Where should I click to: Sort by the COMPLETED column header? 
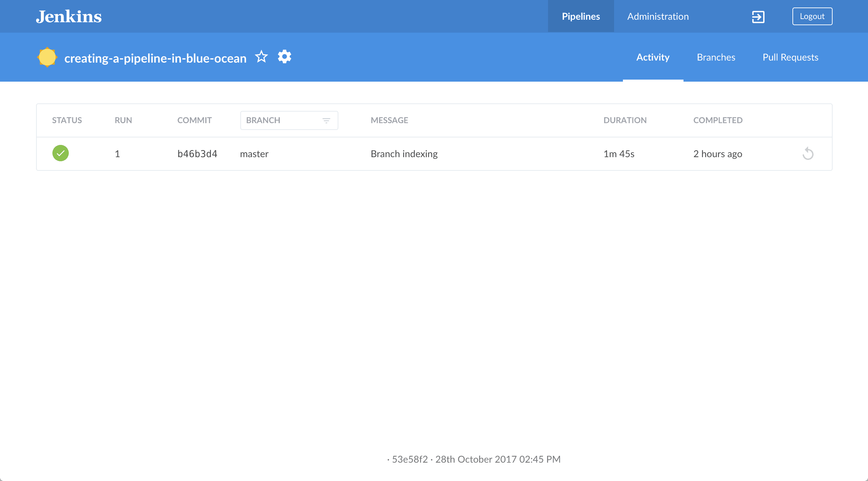[x=718, y=120]
